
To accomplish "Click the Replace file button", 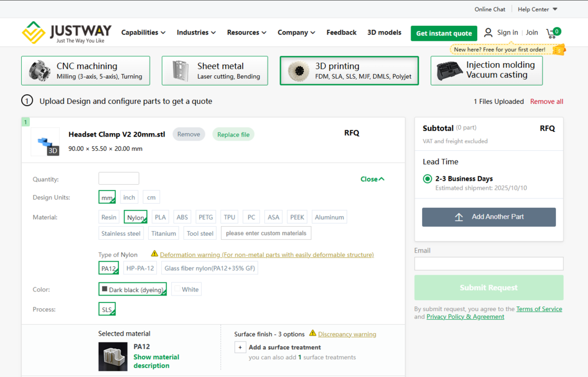I will (x=233, y=134).
